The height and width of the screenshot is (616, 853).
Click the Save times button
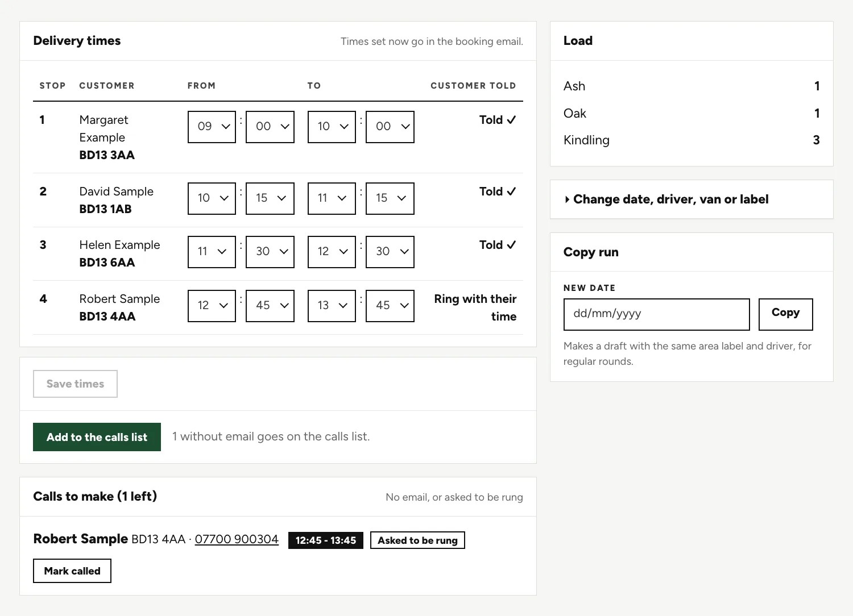click(75, 384)
